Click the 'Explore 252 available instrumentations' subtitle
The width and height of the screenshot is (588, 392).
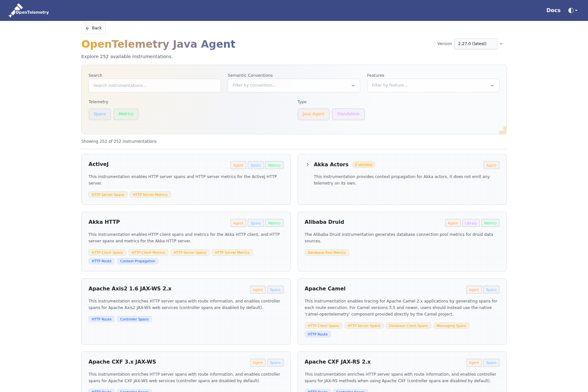point(127,57)
